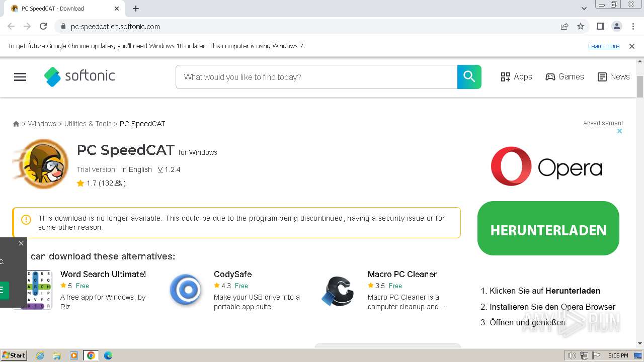This screenshot has height=362, width=644.
Task: Dismiss the Chrome update notification bar
Action: [x=632, y=46]
